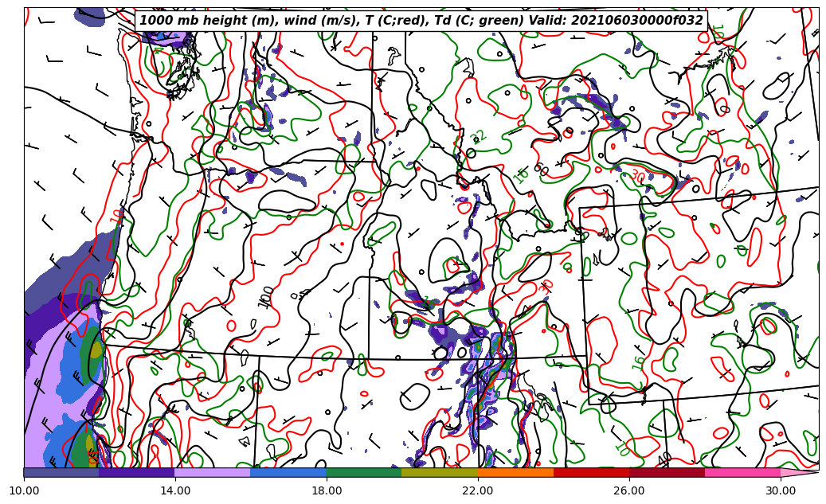The height and width of the screenshot is (504, 826).
Task: Click the 10.00 colorbar tick label
Action: tap(24, 490)
